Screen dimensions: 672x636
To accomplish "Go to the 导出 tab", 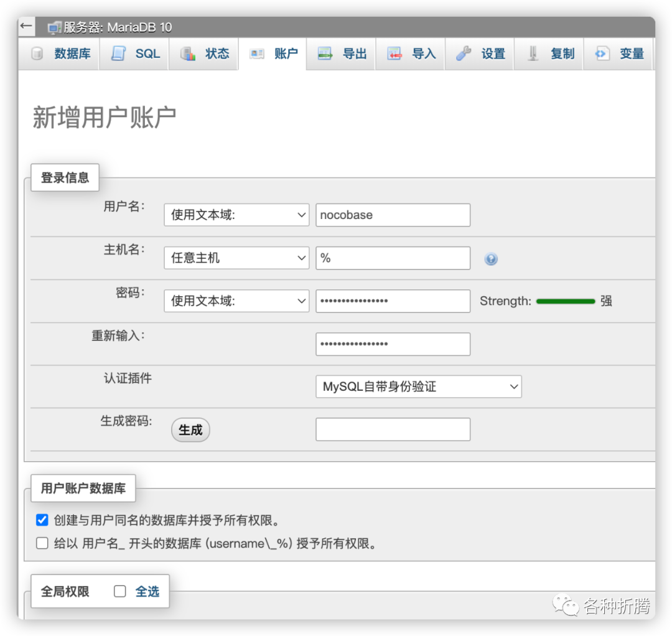I will (x=342, y=54).
